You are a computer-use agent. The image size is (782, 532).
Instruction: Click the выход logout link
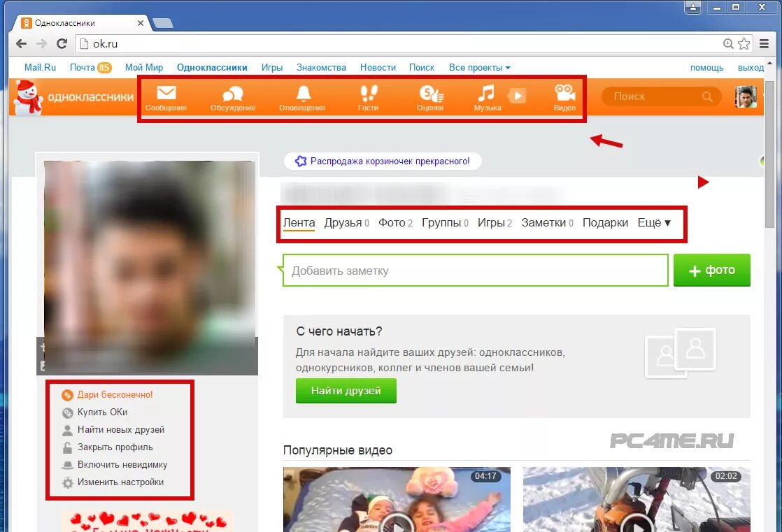click(751, 67)
